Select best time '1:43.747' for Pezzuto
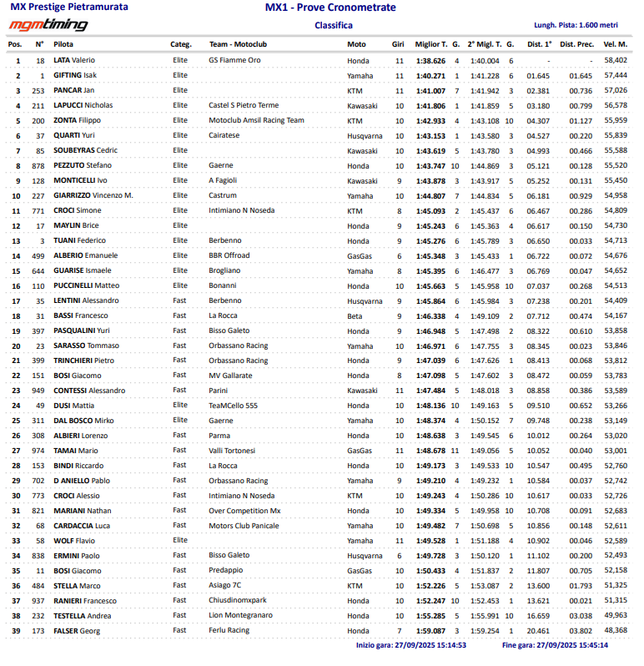 tap(431, 166)
